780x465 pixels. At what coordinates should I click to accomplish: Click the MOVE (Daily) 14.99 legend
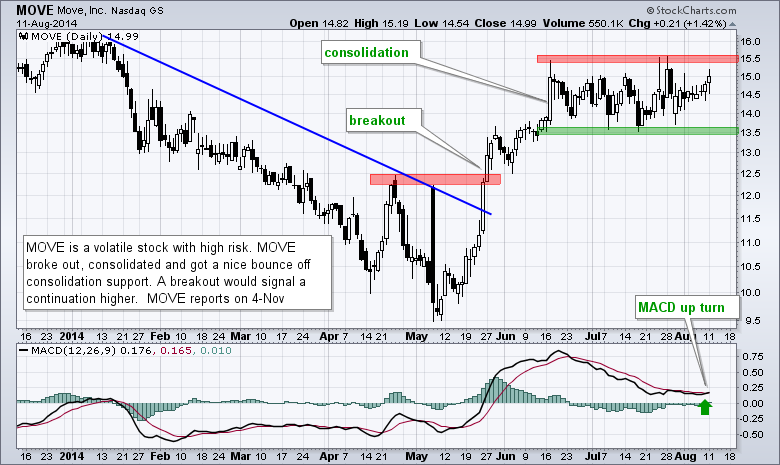[85, 36]
